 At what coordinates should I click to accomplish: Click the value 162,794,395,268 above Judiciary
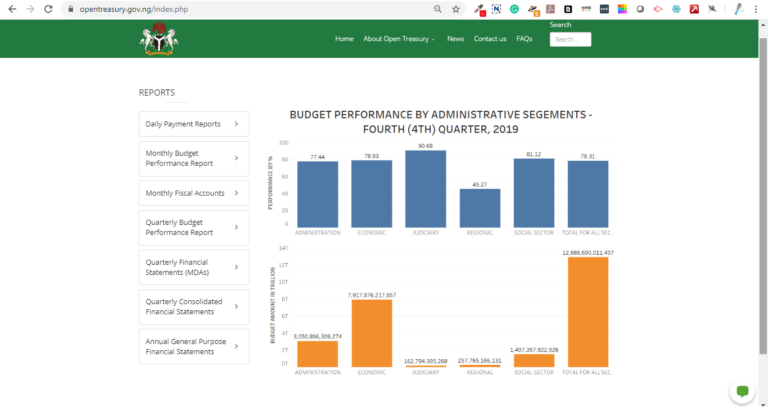coord(426,361)
